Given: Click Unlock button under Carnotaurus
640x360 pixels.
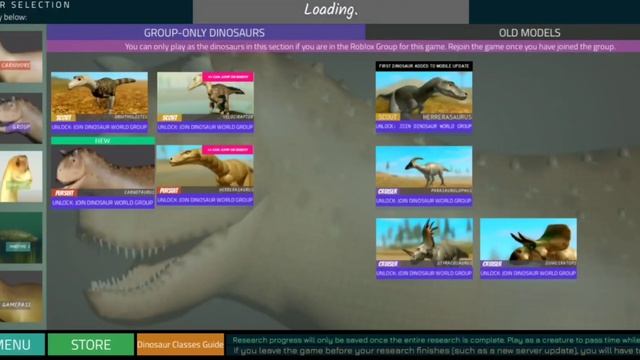Looking at the screenshot, I should pyautogui.click(x=103, y=202).
